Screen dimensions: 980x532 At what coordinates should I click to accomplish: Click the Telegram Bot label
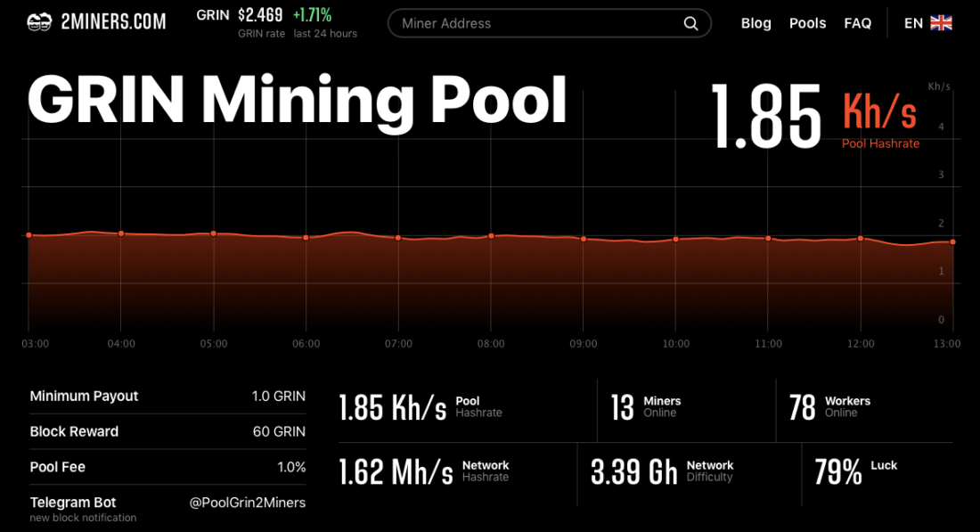[x=73, y=503]
